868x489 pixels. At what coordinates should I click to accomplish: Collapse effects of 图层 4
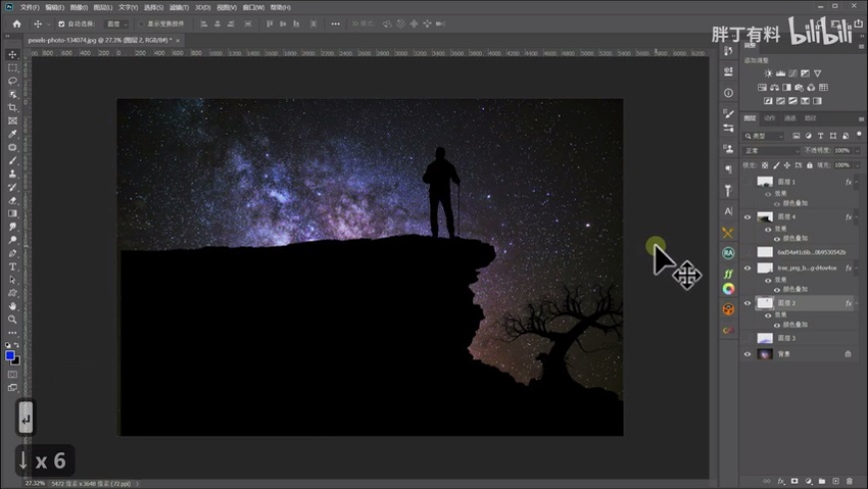coord(856,218)
